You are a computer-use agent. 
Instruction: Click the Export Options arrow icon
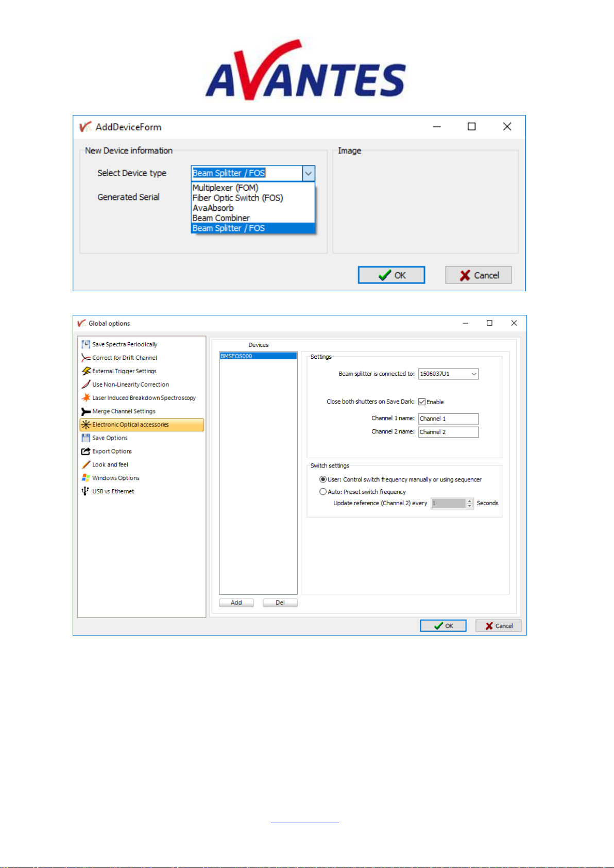pyautogui.click(x=86, y=452)
